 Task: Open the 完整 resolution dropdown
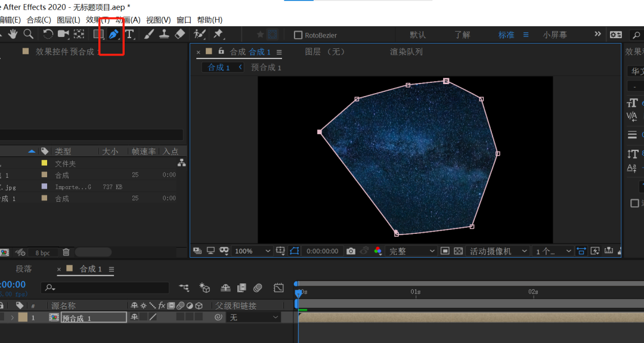[x=412, y=251]
